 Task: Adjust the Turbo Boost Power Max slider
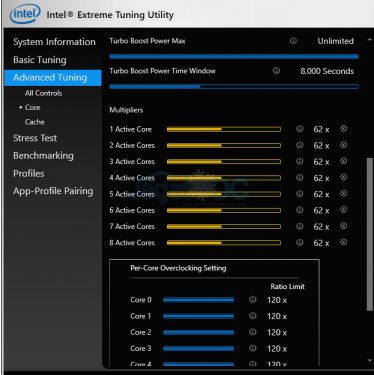point(234,57)
